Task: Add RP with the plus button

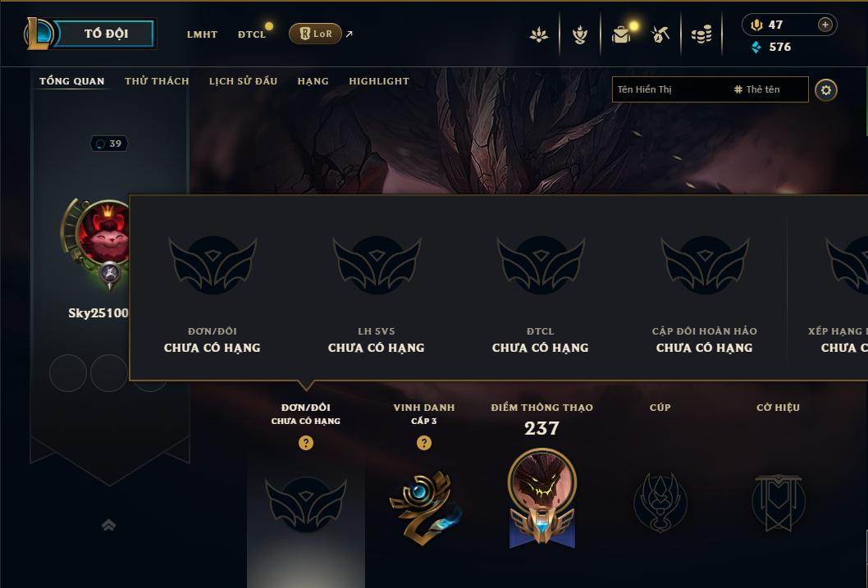Action: [x=825, y=25]
